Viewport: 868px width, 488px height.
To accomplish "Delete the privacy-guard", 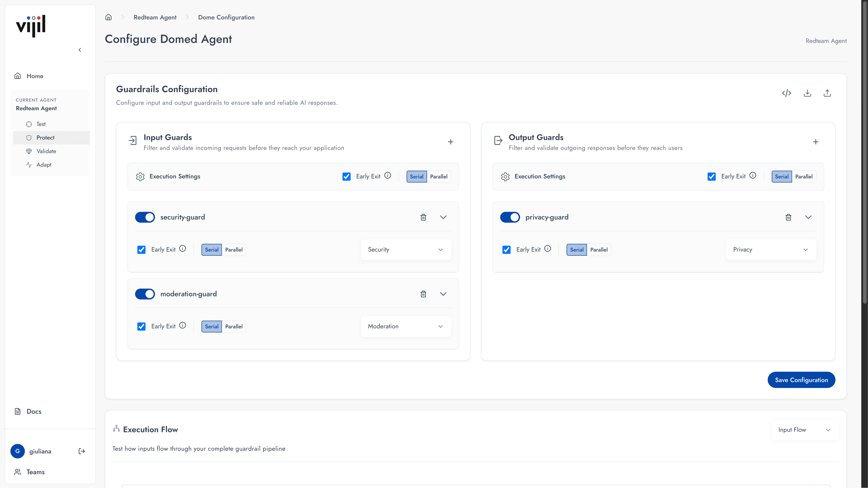I will 788,217.
